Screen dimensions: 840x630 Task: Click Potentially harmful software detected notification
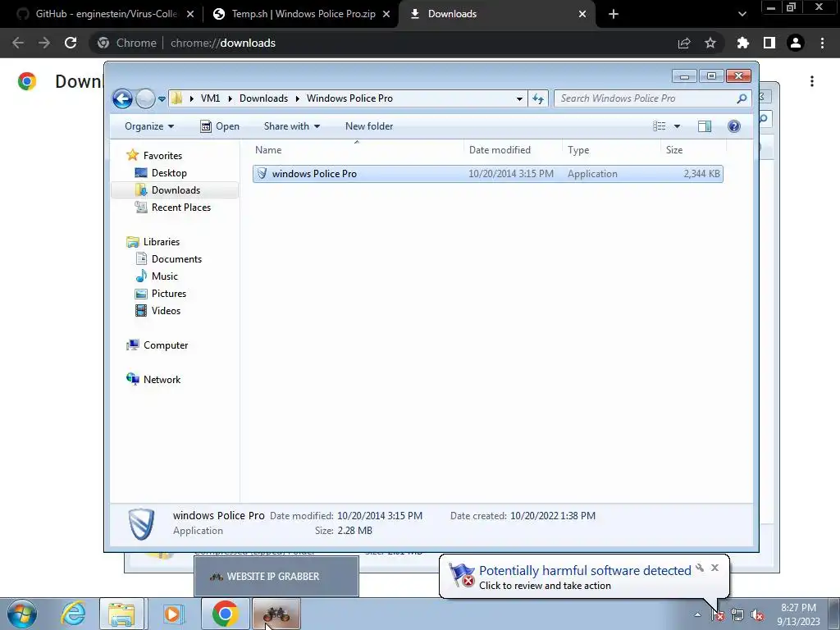coord(584,571)
